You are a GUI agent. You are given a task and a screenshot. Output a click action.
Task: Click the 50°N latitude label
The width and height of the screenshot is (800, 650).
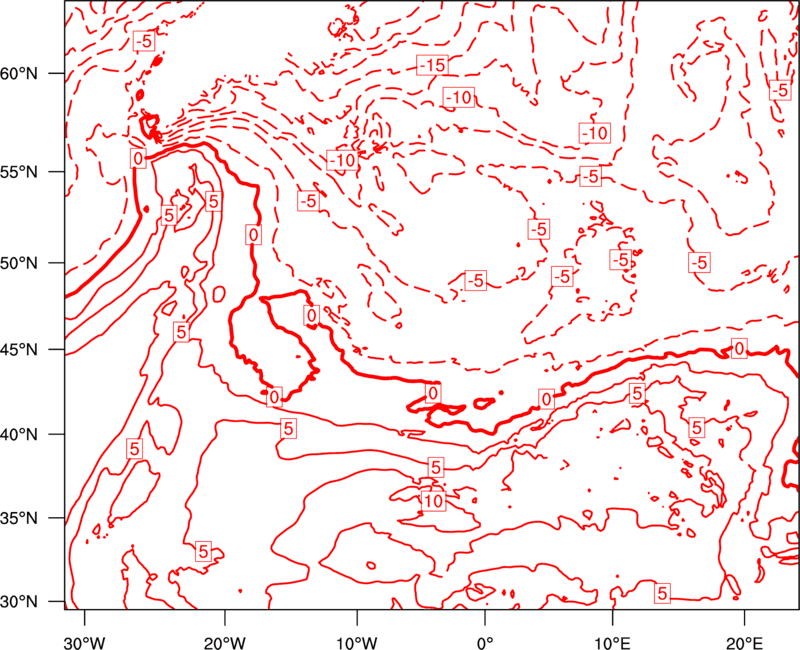pos(19,263)
